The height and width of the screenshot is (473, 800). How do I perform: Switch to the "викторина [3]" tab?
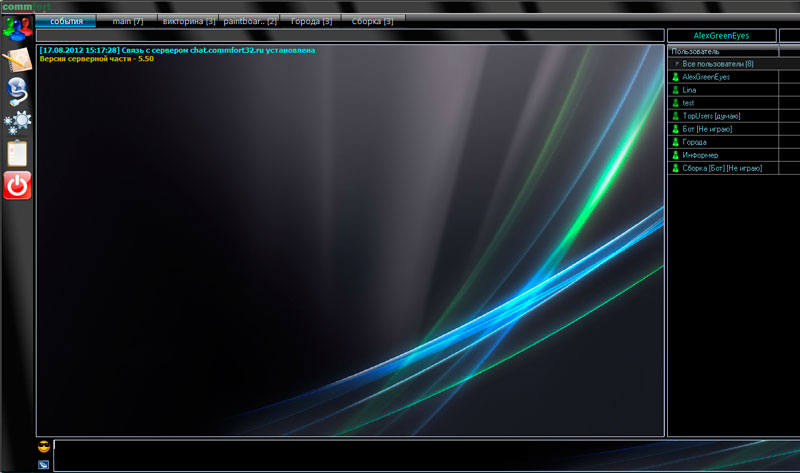(188, 21)
